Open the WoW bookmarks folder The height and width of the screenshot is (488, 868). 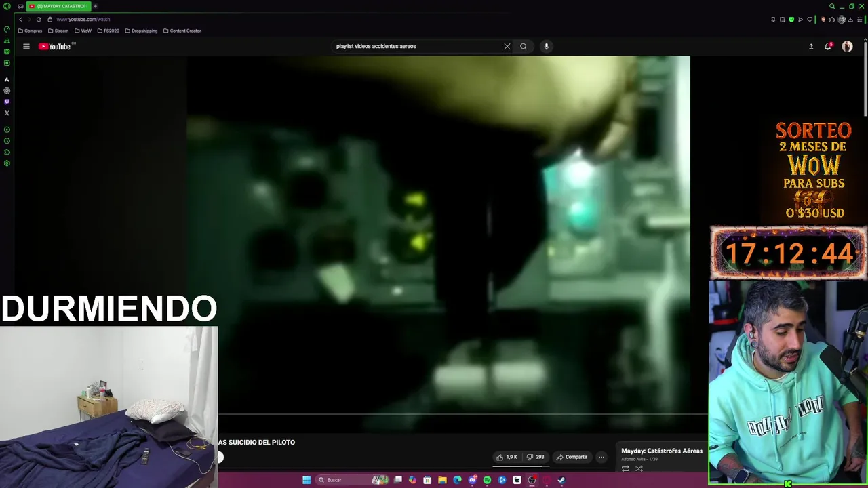(83, 30)
